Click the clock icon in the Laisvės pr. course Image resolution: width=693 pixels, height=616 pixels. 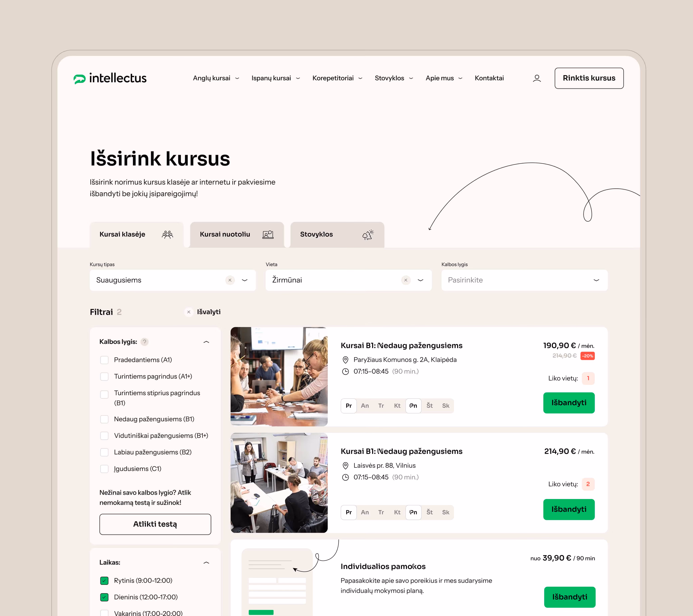point(345,477)
